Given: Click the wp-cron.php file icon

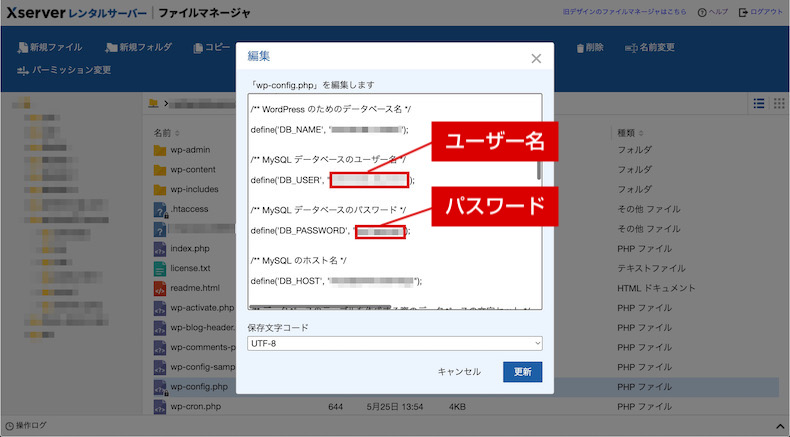Looking at the screenshot, I should 160,407.
